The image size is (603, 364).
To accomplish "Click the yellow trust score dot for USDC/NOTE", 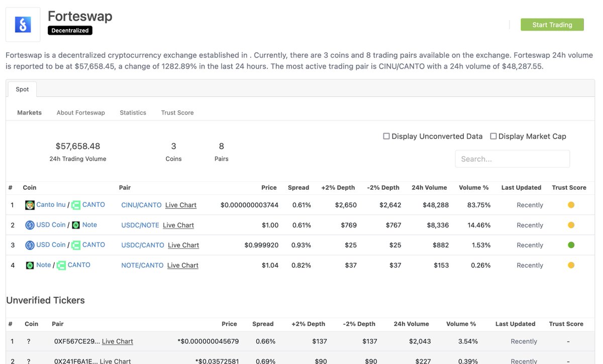I will pyautogui.click(x=571, y=225).
